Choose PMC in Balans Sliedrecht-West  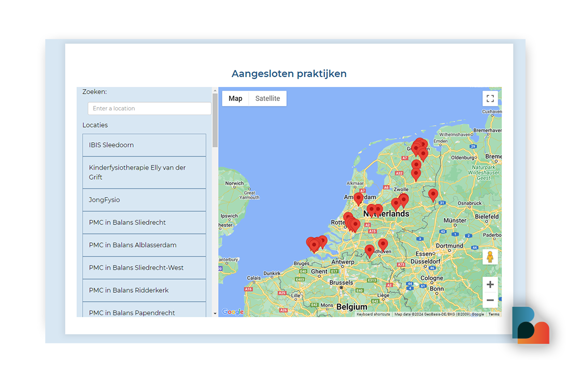coord(144,268)
